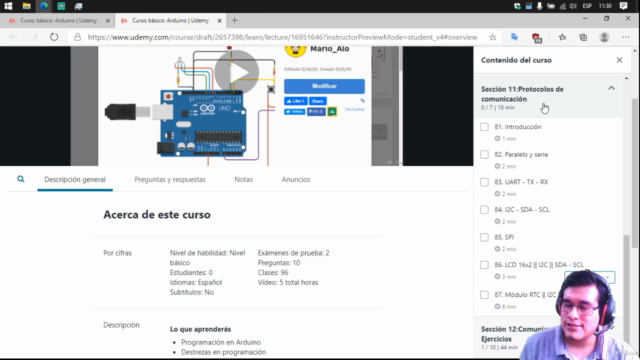Open the microphone tray icon
The height and width of the screenshot is (360, 640).
coord(540,6)
